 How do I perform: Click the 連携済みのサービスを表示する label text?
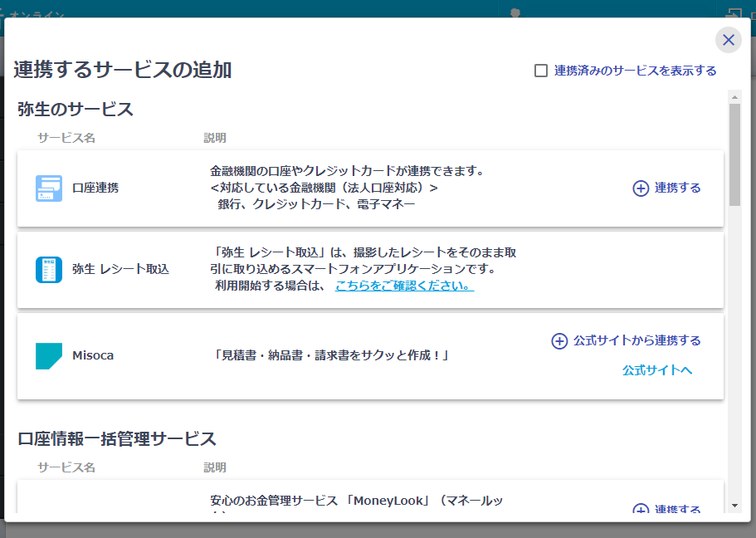tap(635, 71)
